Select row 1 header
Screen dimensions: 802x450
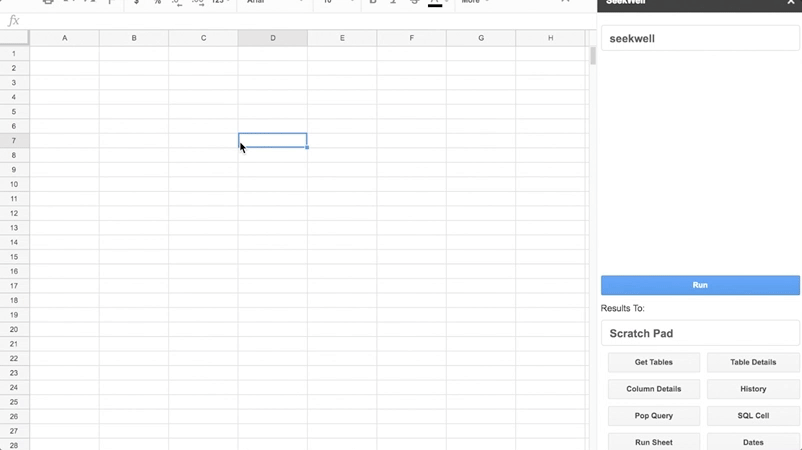[14, 54]
